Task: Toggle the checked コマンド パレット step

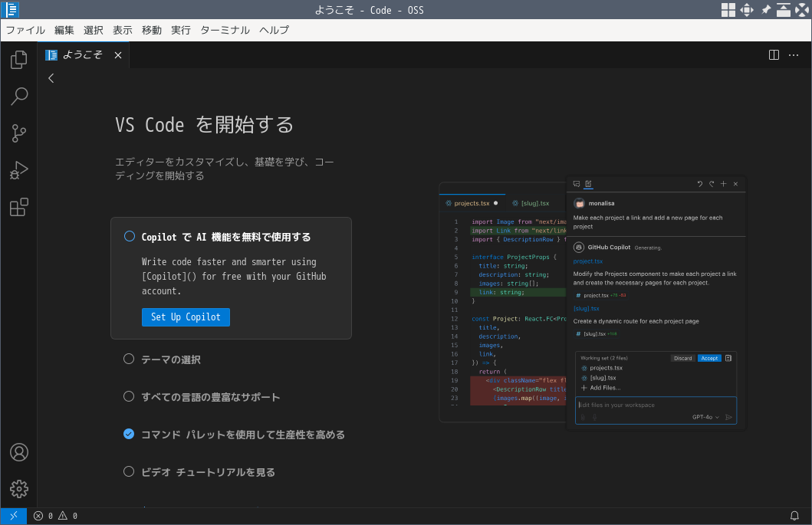Action: click(129, 435)
